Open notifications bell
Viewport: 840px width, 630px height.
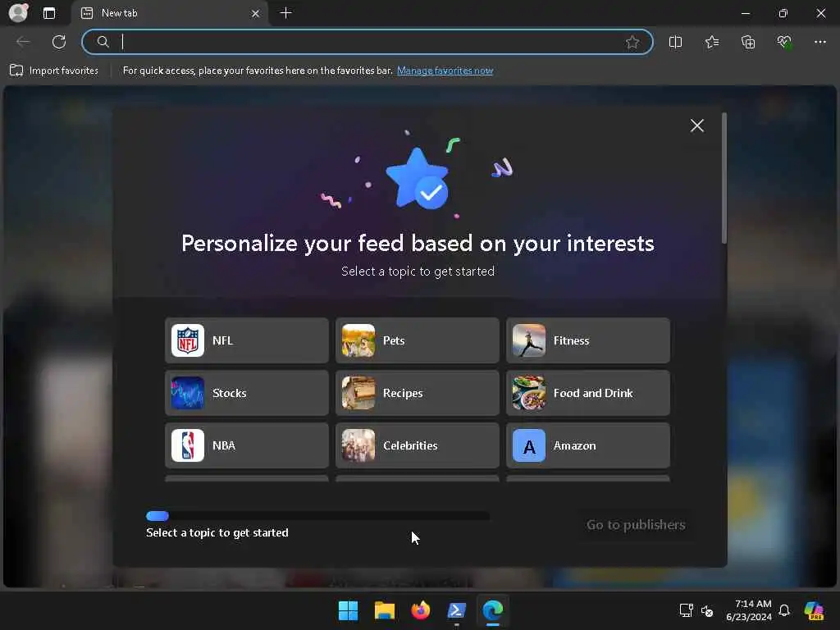click(784, 610)
